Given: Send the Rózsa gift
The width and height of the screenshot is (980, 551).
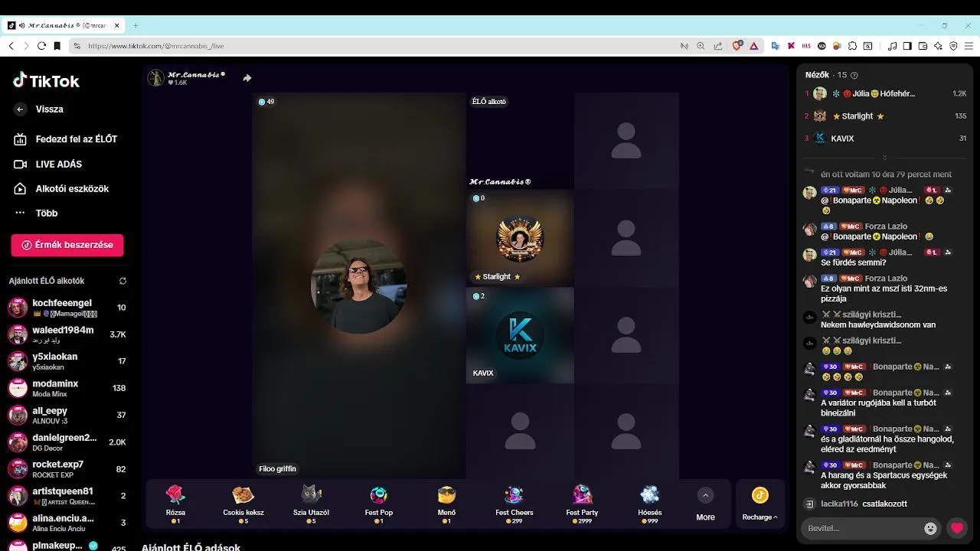Looking at the screenshot, I should [x=176, y=504].
